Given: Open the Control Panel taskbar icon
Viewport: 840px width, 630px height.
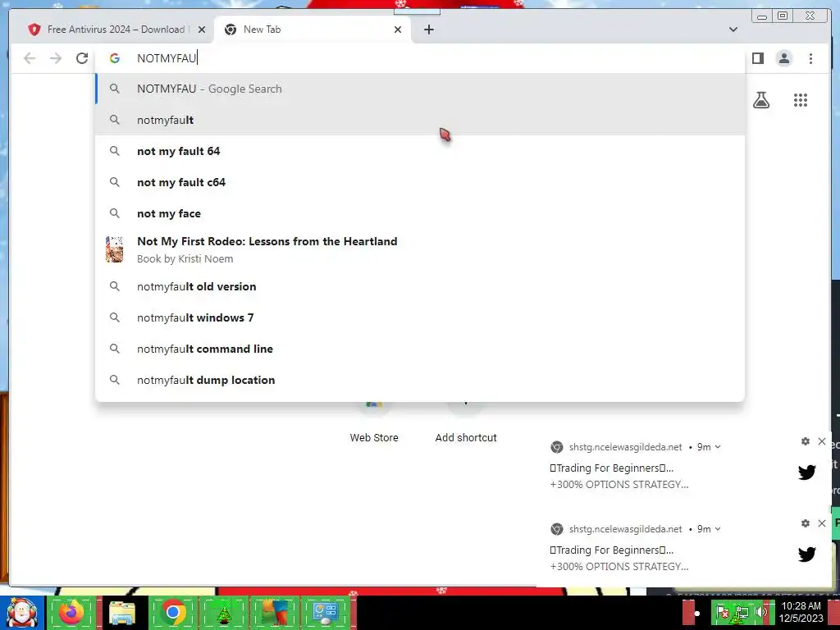Looking at the screenshot, I should click(x=326, y=613).
